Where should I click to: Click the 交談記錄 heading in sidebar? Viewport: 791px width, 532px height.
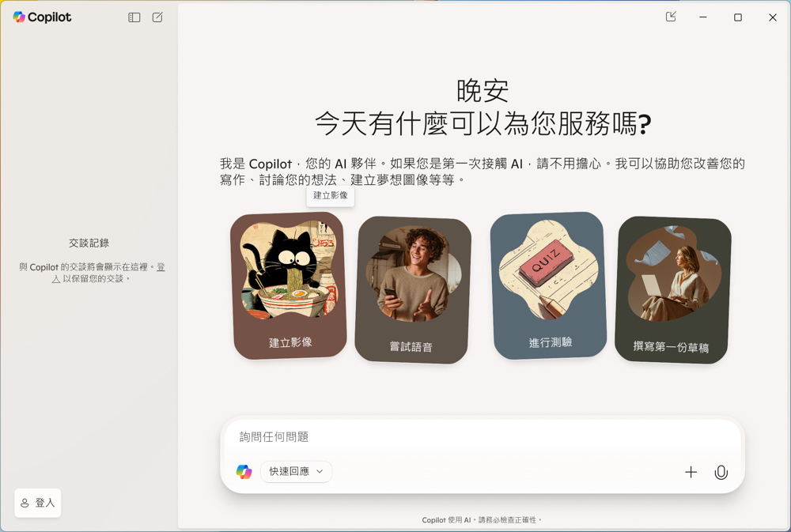(89, 243)
